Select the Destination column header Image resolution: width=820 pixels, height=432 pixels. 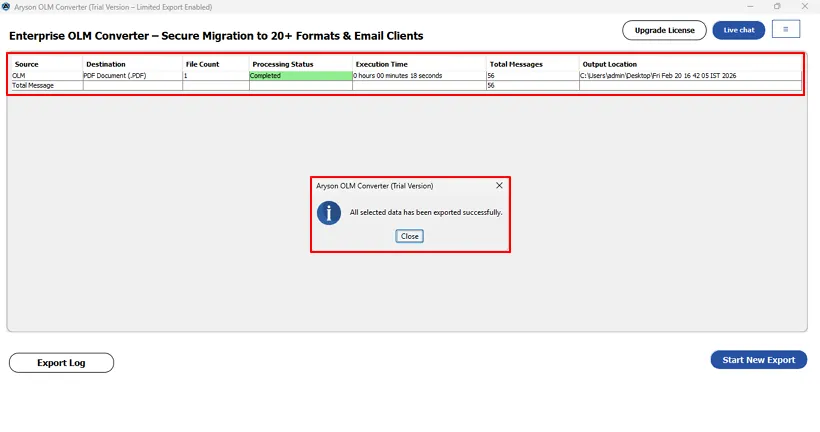pyautogui.click(x=132, y=64)
